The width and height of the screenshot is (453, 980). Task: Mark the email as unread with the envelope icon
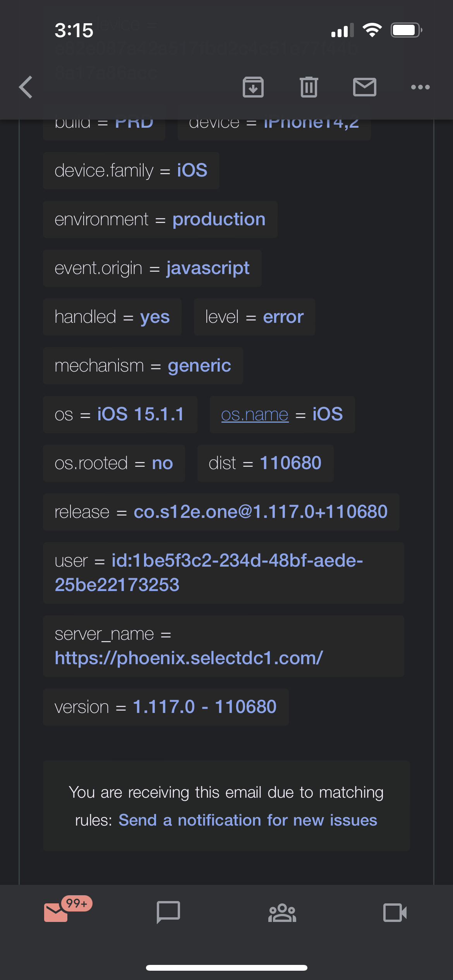(x=365, y=87)
